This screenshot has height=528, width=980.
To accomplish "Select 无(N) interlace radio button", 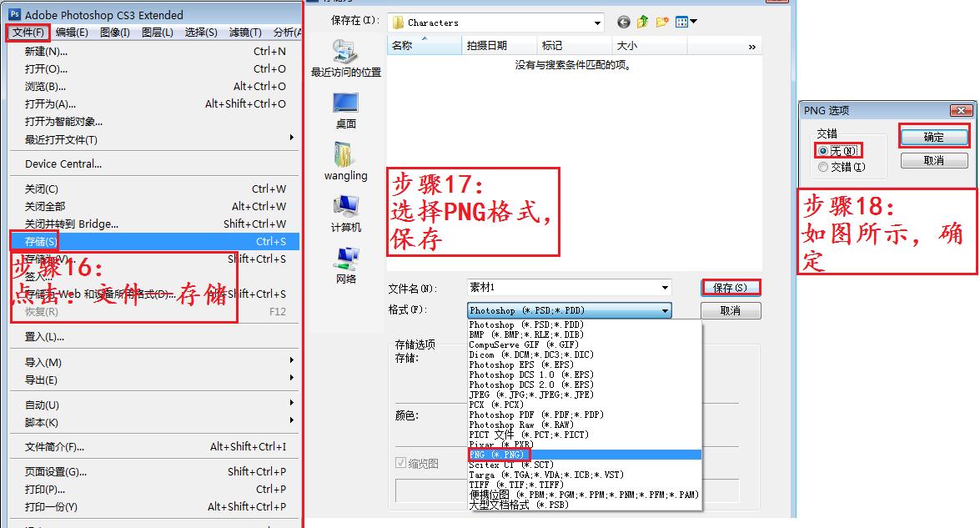I will click(x=823, y=151).
